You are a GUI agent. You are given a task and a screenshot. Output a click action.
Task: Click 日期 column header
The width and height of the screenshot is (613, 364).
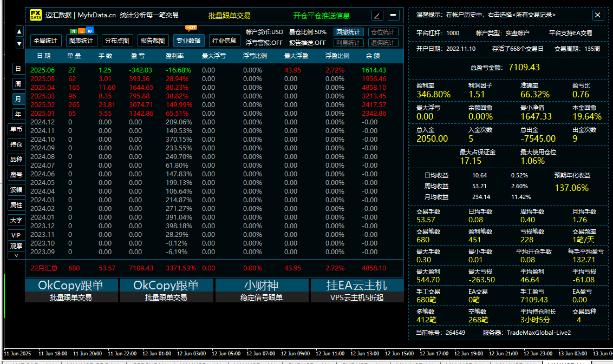[44, 56]
